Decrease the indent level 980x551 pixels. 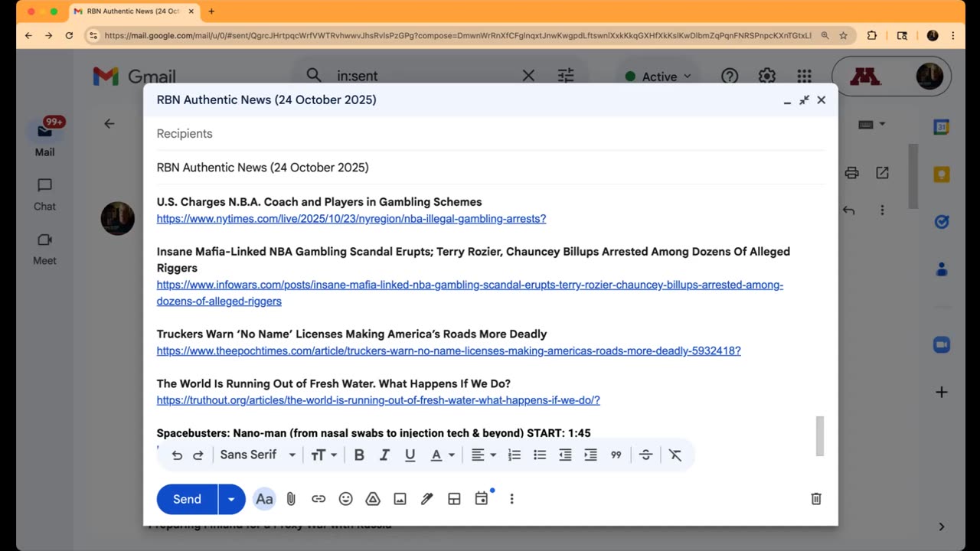[565, 455]
